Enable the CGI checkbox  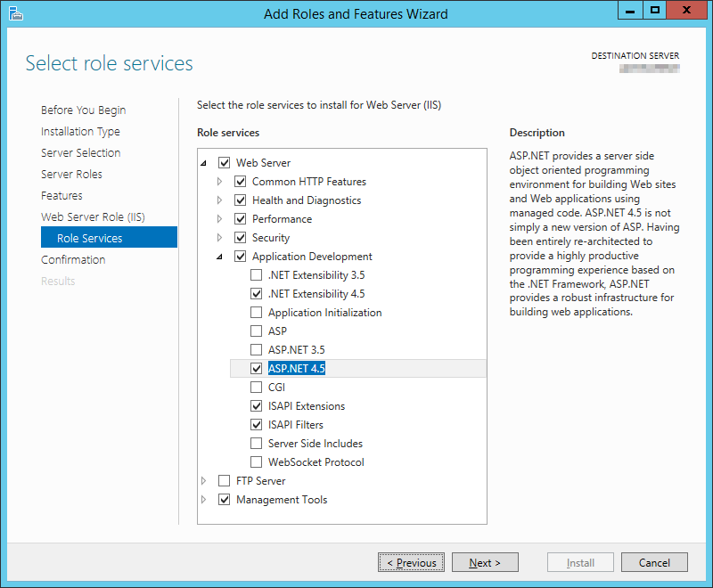pyautogui.click(x=257, y=388)
